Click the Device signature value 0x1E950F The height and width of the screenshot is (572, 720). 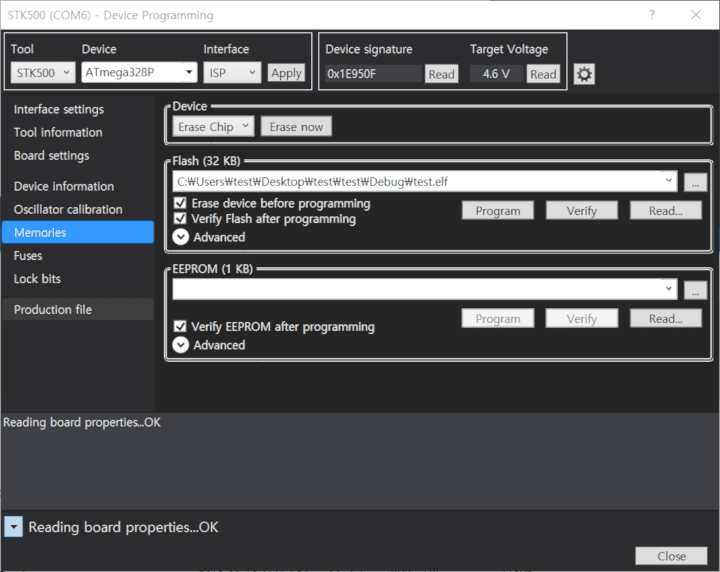click(x=373, y=73)
